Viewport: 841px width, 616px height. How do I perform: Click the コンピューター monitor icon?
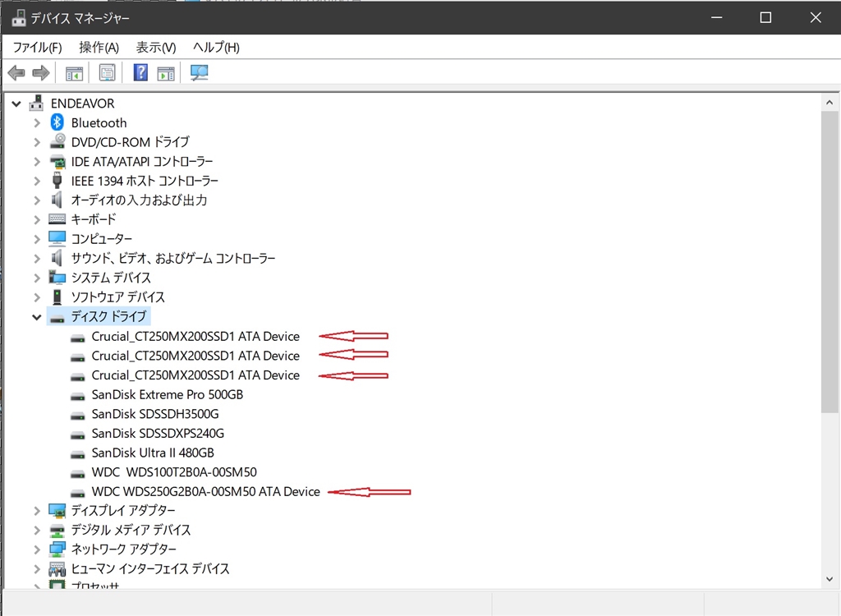57,238
